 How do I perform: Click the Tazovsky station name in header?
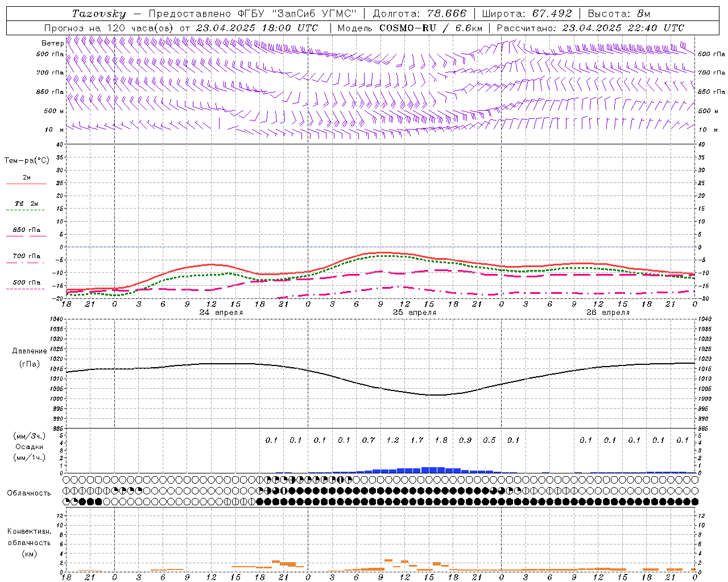(x=98, y=14)
